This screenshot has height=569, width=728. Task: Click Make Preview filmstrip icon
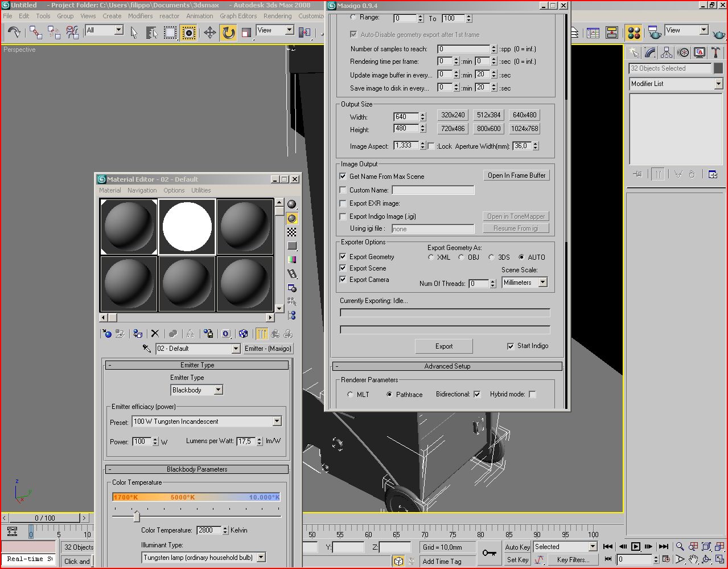tap(292, 274)
